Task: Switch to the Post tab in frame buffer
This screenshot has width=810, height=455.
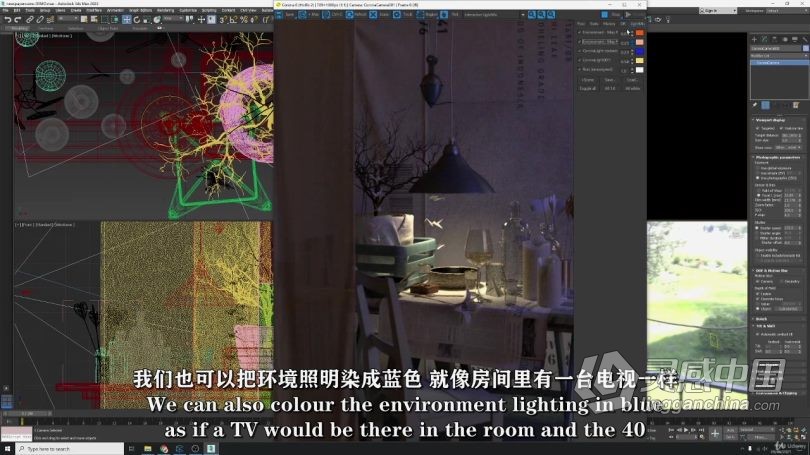Action: point(581,24)
